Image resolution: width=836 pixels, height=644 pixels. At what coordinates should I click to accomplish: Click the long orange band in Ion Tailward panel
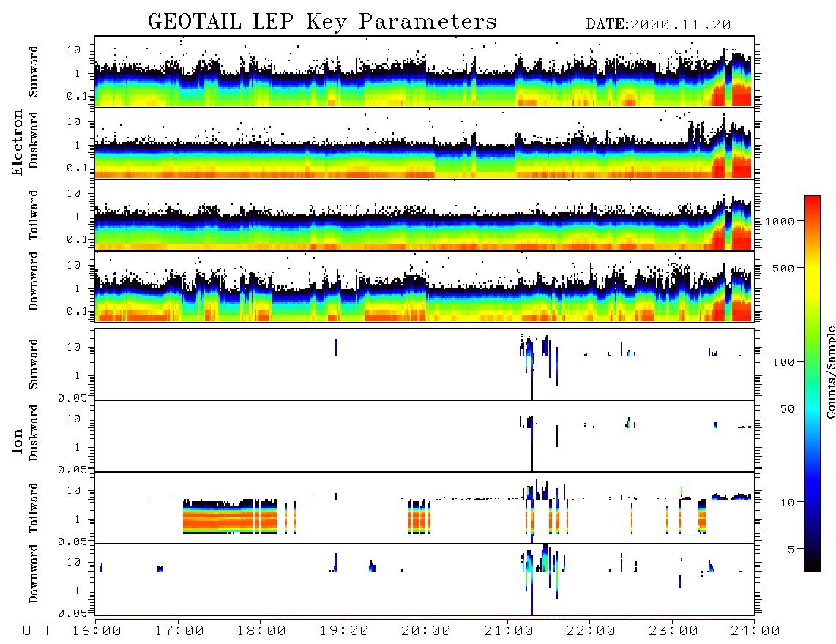coord(230,518)
